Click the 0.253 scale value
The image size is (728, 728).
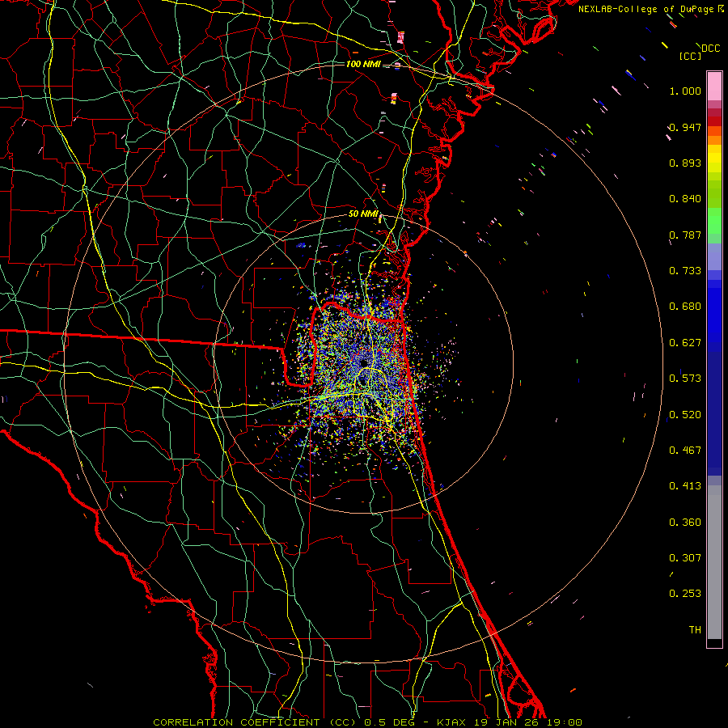685,594
